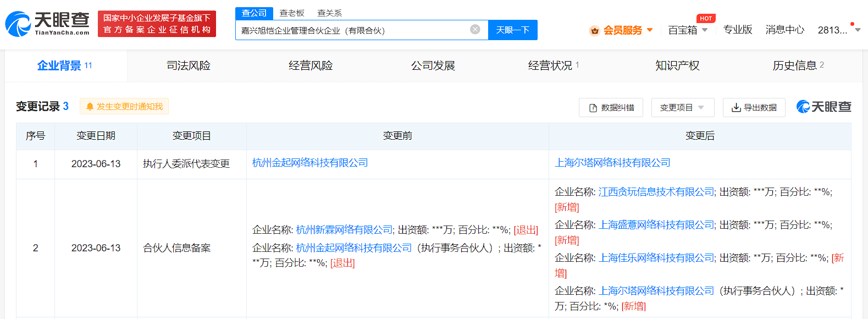Viewport: 868px width, 319px height.
Task: Click the 2023-06-13 date in row 2
Action: tap(96, 248)
